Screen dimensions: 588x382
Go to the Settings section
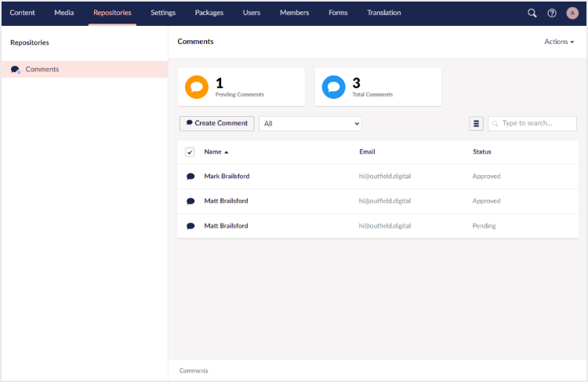163,13
